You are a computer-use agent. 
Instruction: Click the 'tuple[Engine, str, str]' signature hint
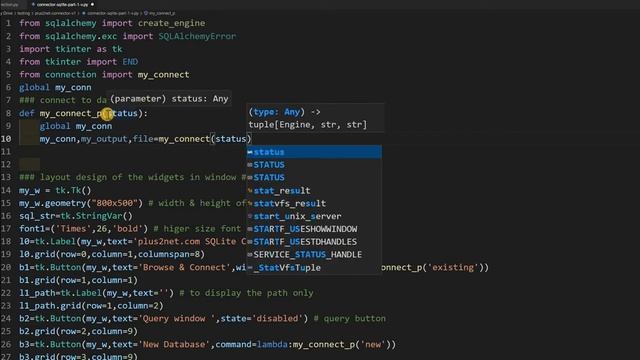308,124
